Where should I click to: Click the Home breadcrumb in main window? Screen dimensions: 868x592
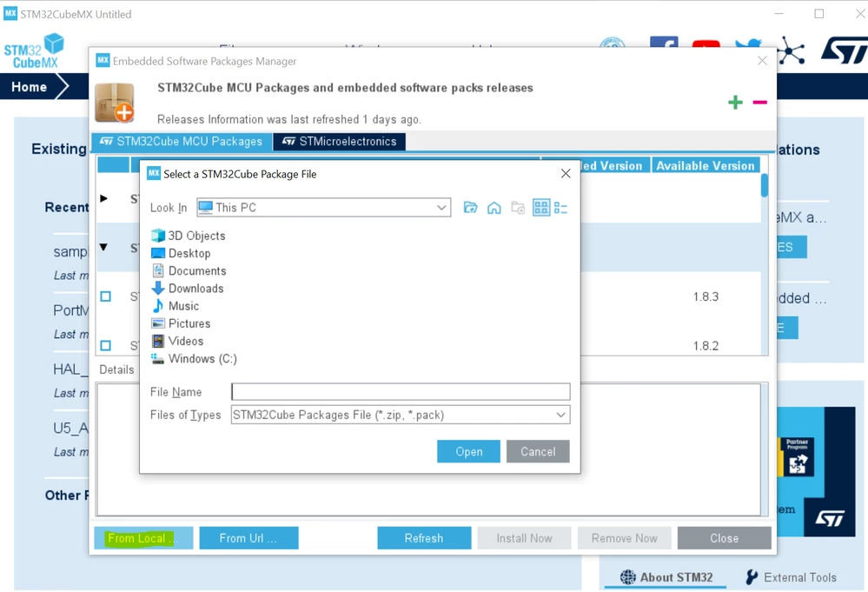[29, 87]
